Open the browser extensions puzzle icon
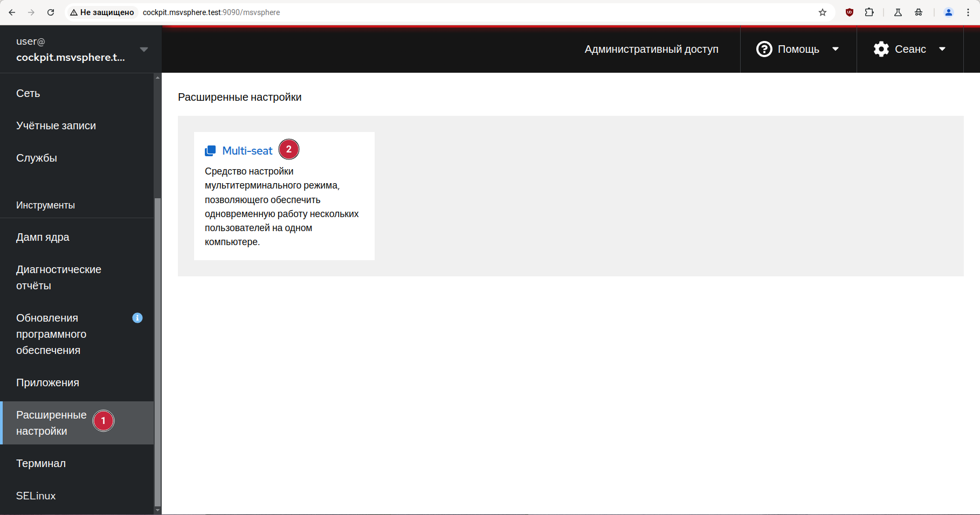Screen dimensions: 980x515 [x=869, y=12]
